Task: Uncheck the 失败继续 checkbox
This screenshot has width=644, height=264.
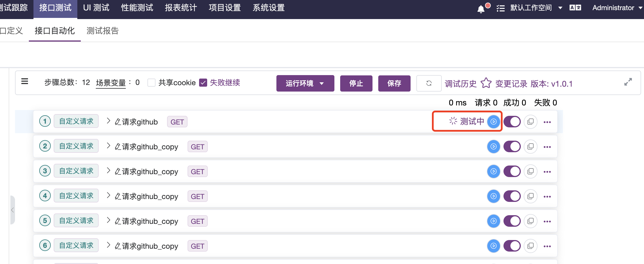Action: [x=203, y=83]
